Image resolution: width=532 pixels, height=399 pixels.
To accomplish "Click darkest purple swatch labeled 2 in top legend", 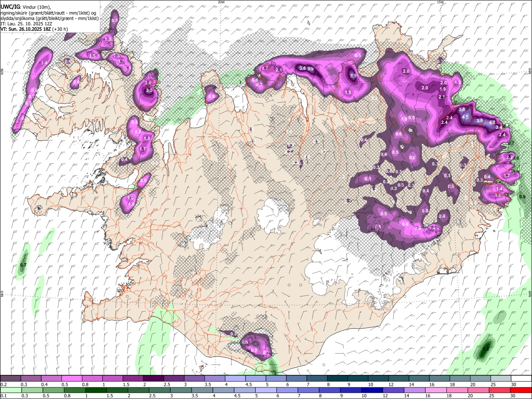I will [153, 379].
